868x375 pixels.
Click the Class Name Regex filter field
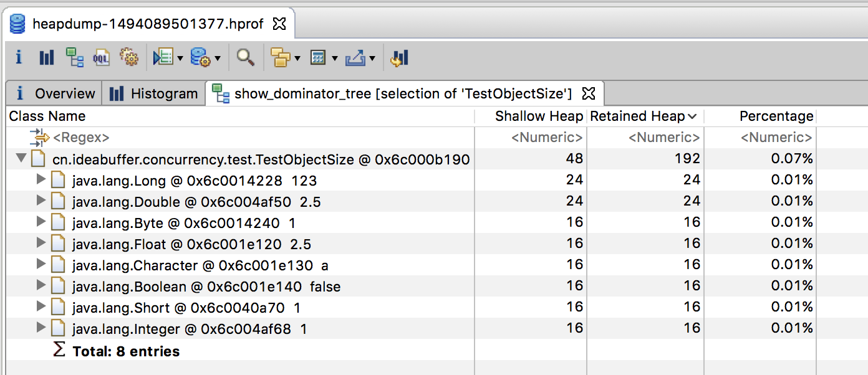(x=81, y=138)
